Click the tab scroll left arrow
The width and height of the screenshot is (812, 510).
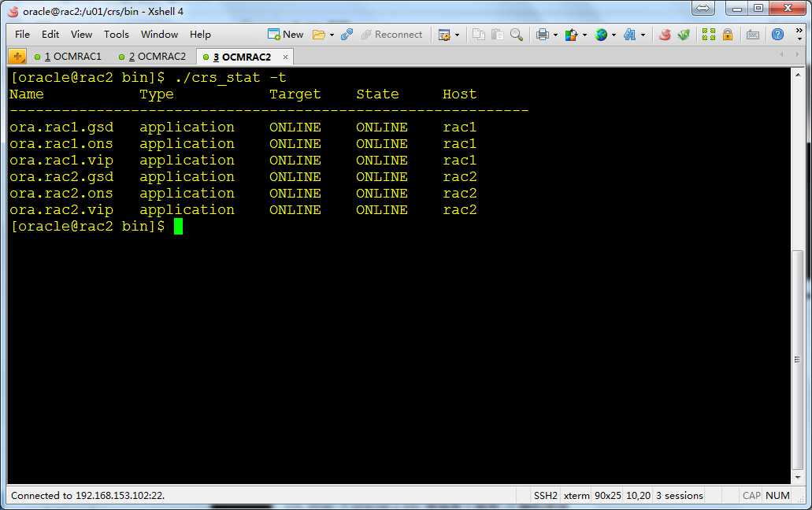pos(781,54)
